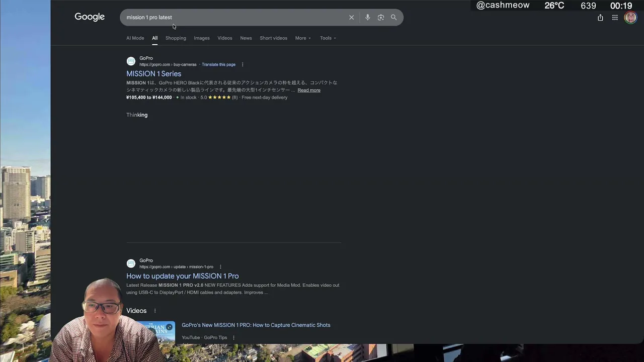This screenshot has height=362, width=644.
Task: Open GoPro's New MISSION 1 PRO video link
Action: tap(256, 325)
